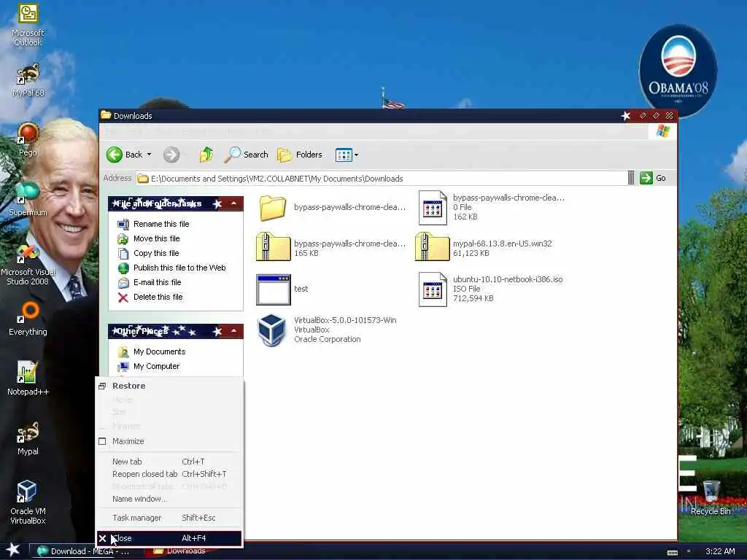Screen dimensions: 747x560
Task: Open the Microsoft Outlook desktop icon
Action: (28, 25)
